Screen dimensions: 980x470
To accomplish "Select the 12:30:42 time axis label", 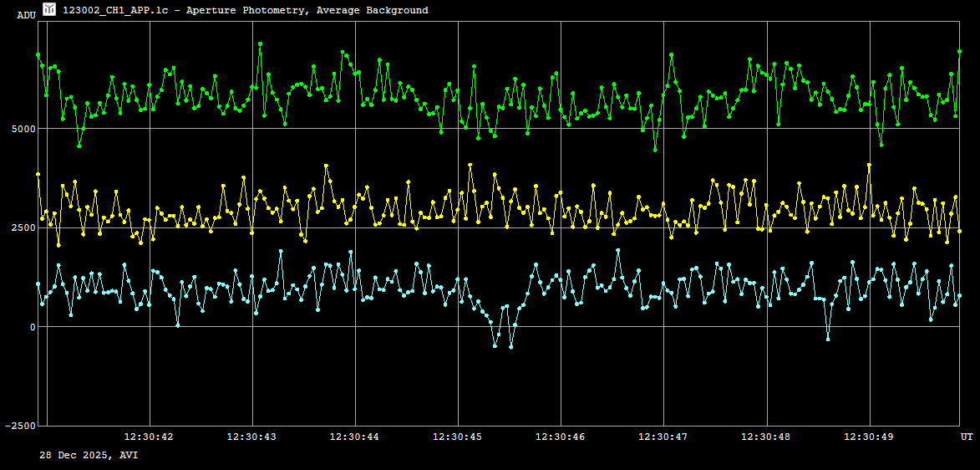I will pyautogui.click(x=149, y=437).
